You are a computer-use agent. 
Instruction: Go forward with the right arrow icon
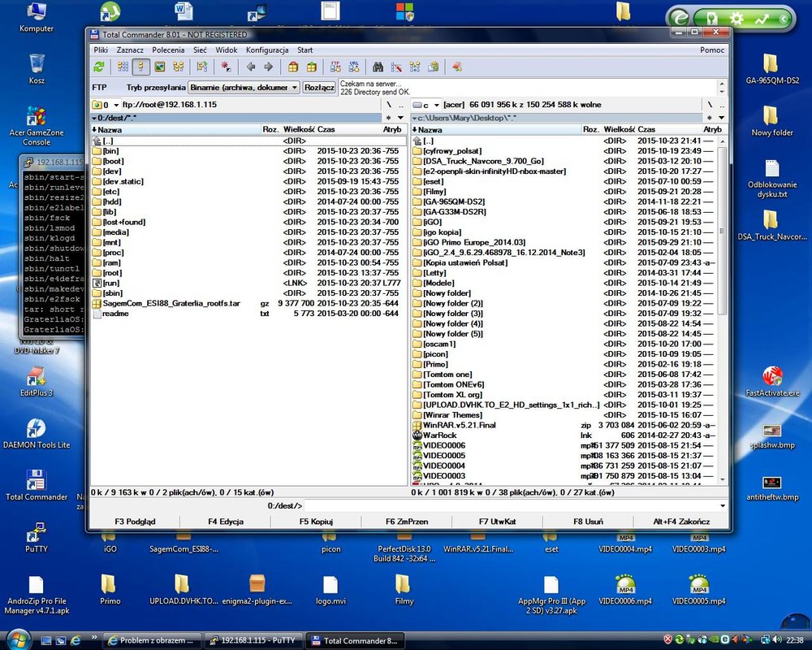point(268,67)
